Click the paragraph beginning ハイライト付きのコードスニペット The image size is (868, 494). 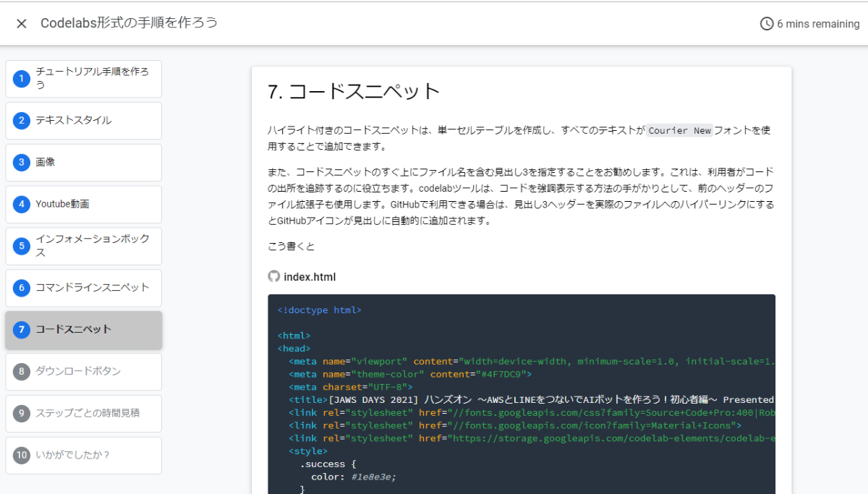pyautogui.click(x=519, y=138)
